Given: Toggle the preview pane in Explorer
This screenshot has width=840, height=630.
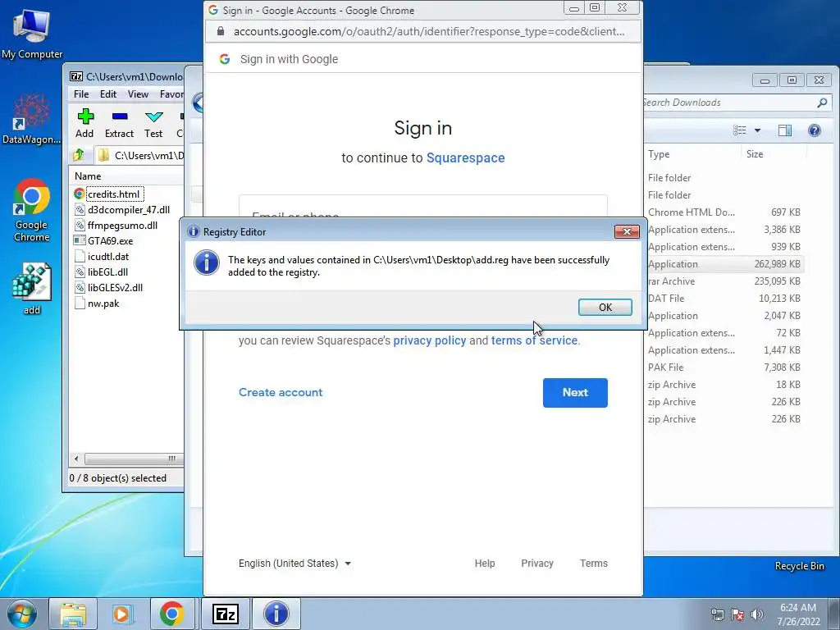Looking at the screenshot, I should (x=785, y=130).
